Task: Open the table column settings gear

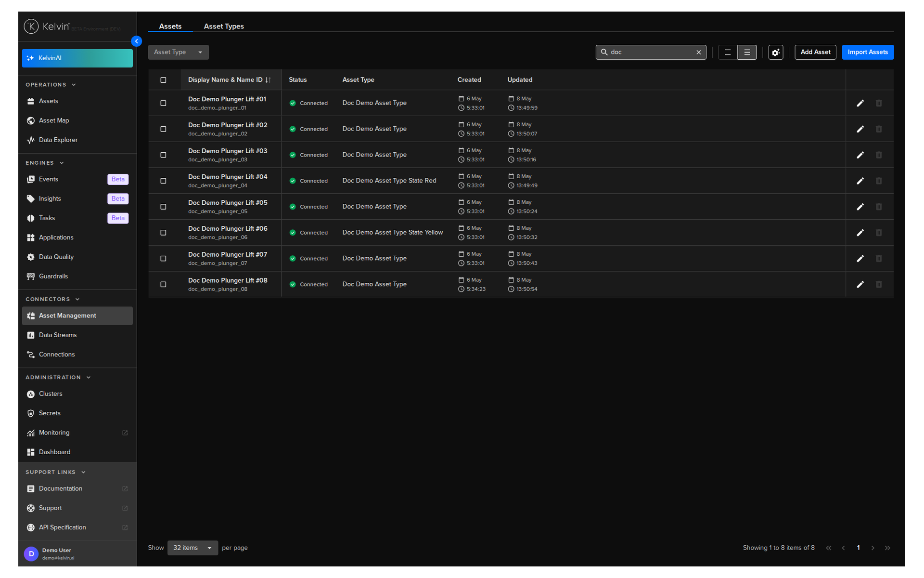Action: 775,53
